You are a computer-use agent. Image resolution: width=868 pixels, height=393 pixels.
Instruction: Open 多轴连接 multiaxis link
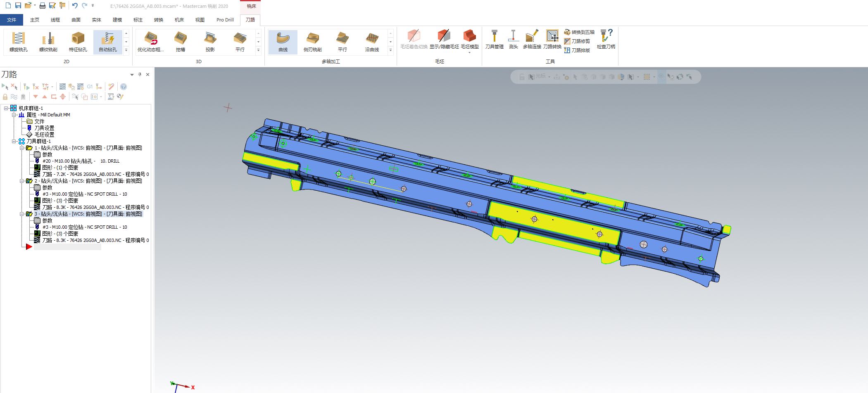click(x=532, y=40)
